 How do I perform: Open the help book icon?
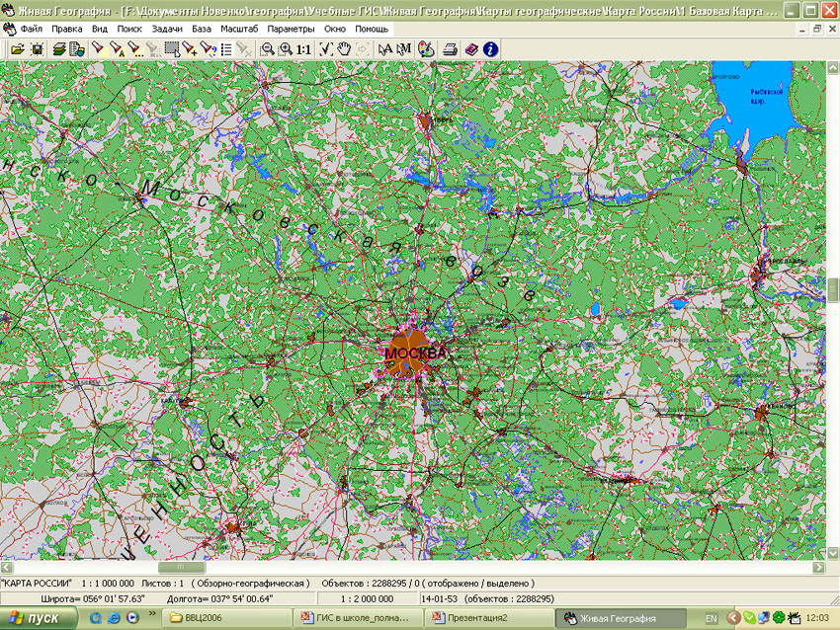point(471,48)
